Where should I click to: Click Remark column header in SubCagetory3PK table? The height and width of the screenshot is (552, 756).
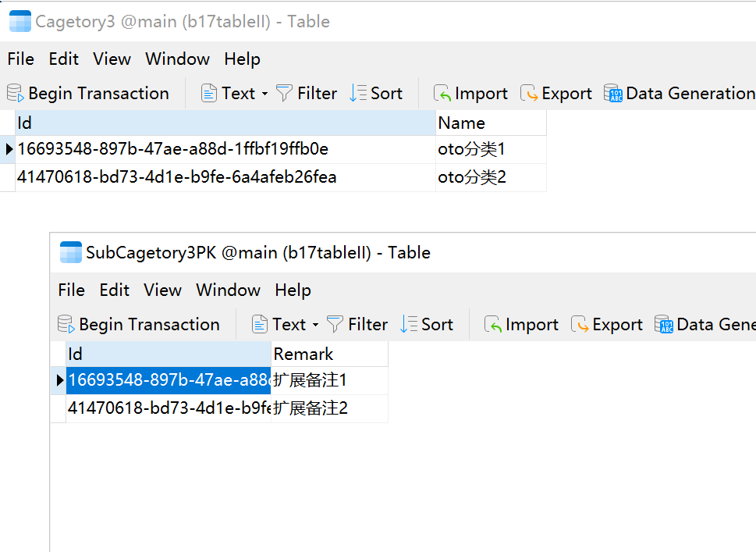coord(329,354)
